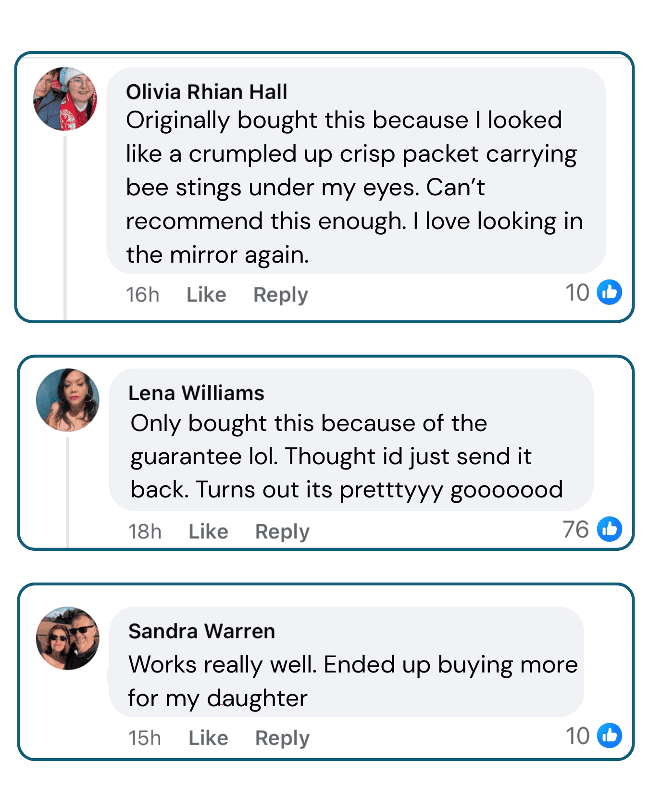The image size is (649, 812).
Task: View the 76 reactions on Lena's comment
Action: click(x=576, y=530)
